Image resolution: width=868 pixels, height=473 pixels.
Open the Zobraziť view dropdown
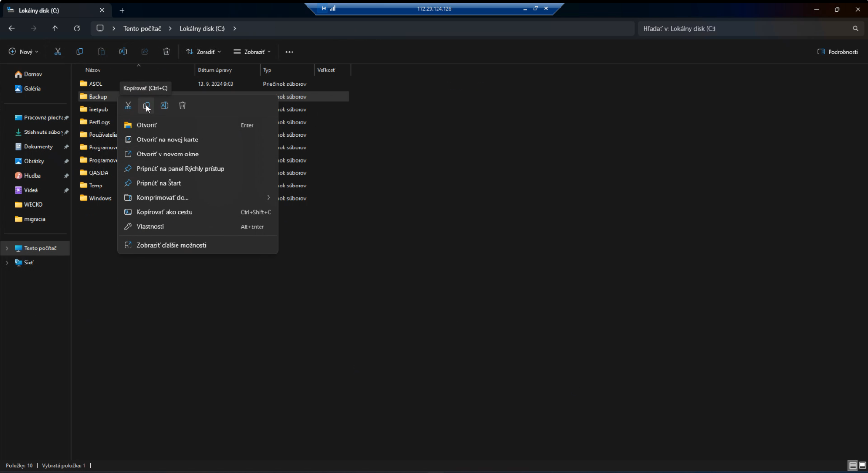(x=252, y=52)
